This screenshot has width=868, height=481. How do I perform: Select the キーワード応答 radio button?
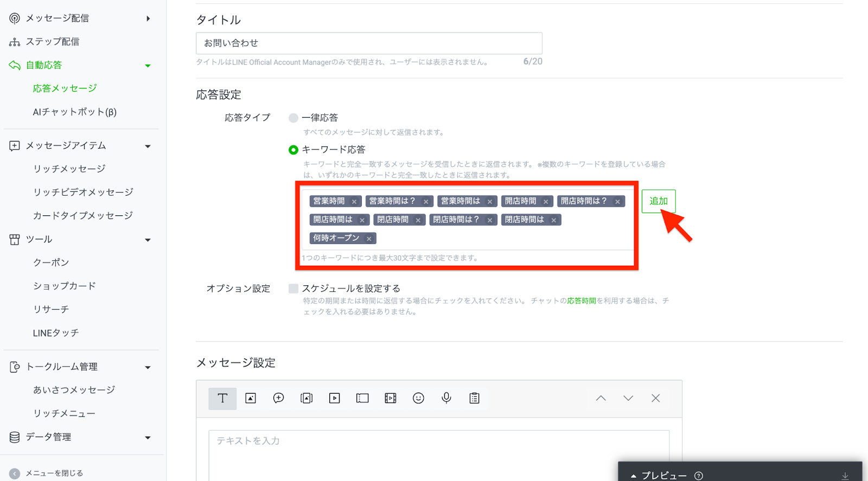point(293,150)
